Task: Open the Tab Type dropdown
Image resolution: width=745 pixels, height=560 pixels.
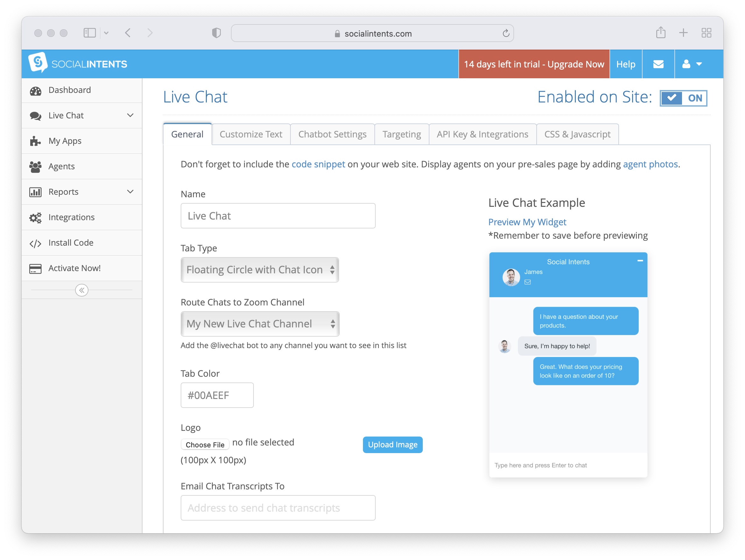Action: [x=260, y=270]
